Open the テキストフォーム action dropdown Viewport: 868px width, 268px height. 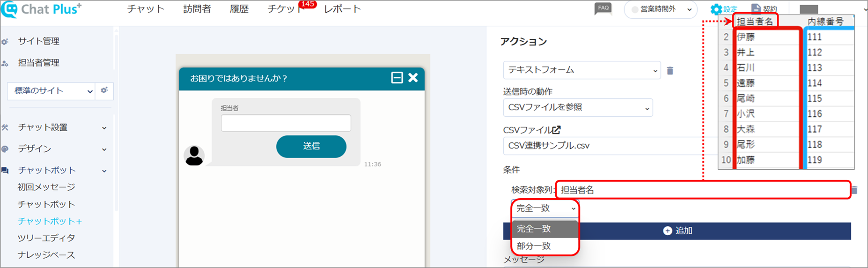click(x=582, y=70)
